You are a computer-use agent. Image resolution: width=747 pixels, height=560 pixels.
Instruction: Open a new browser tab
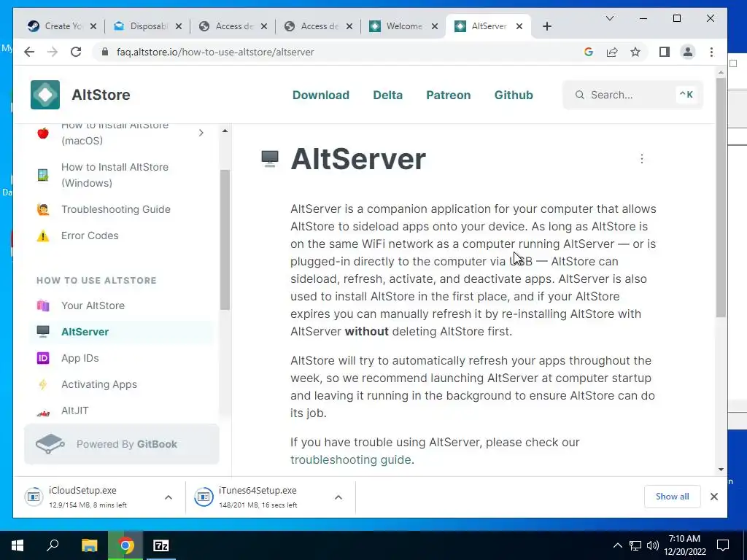point(547,26)
